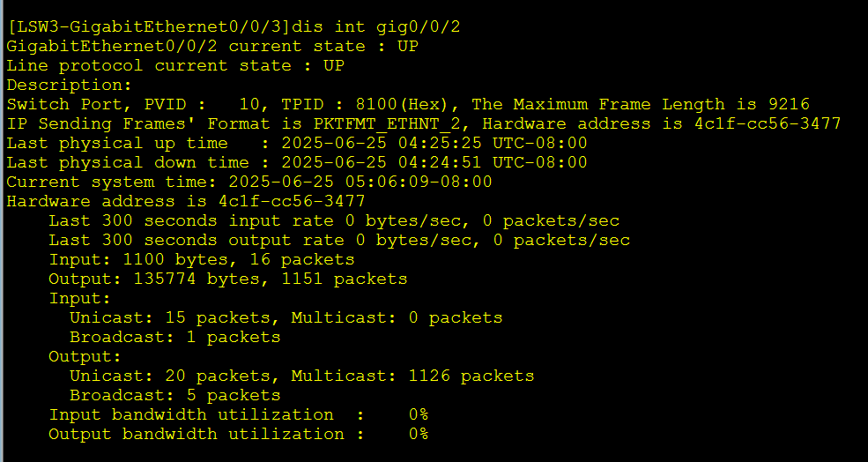Click the 'GigabitEthernet0/0/2 current state : UP' line
The width and height of the screenshot is (868, 462).
click(x=212, y=47)
